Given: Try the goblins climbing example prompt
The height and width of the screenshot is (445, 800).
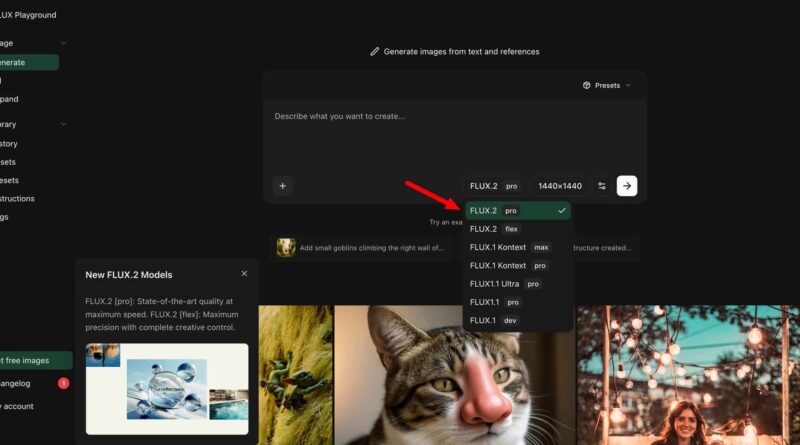Looking at the screenshot, I should [x=361, y=248].
